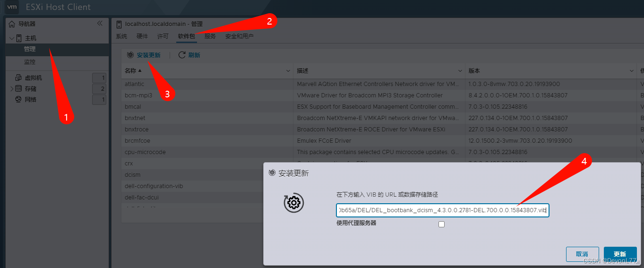Screen dimensions: 644x268
Task: Click the 刷新 button
Action: coord(189,55)
